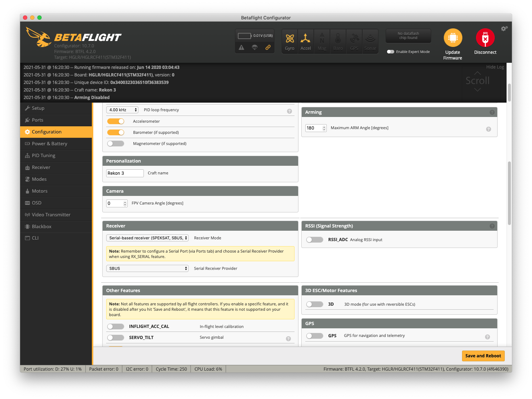Disable the Barometer switch
The height and width of the screenshot is (399, 532).
tap(116, 132)
